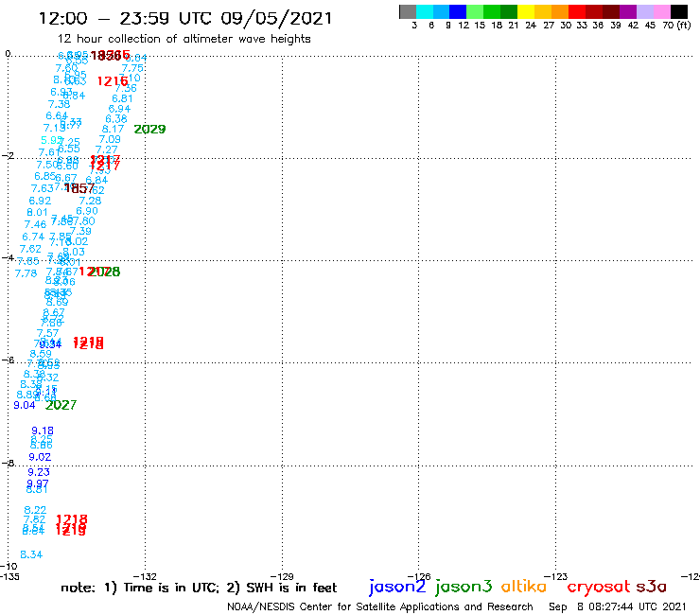Click the longitude axis label '-129'
Screen dimensions: 700x615
coord(282,576)
